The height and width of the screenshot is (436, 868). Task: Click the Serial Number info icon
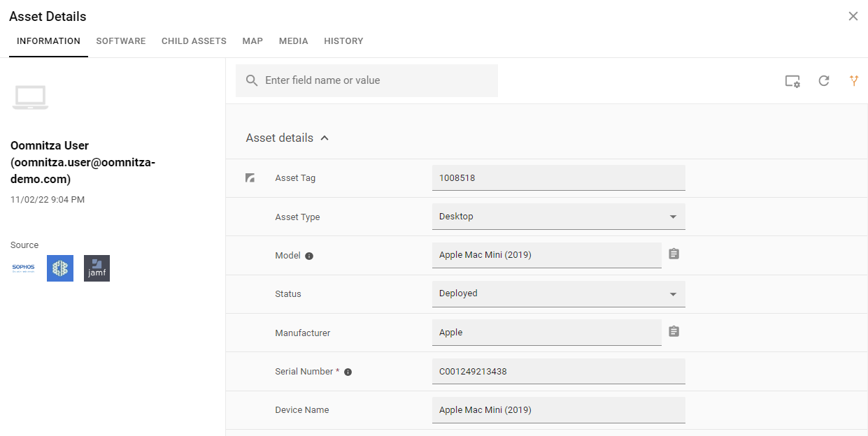point(348,372)
